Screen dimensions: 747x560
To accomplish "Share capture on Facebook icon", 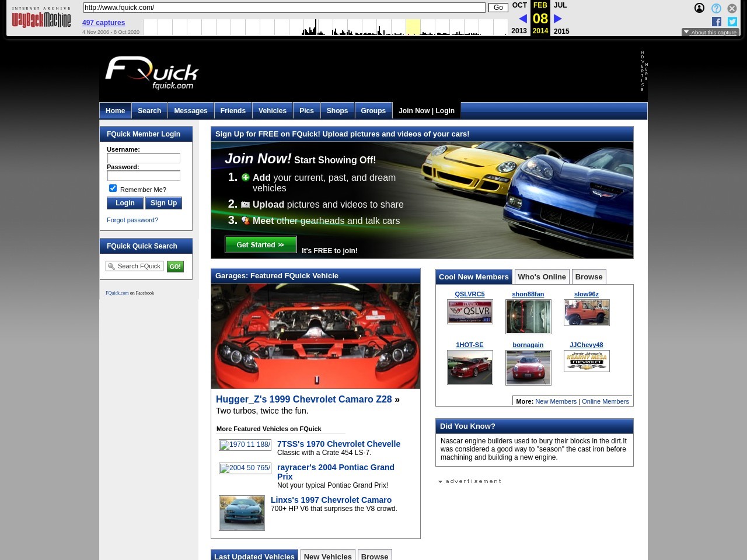I will [717, 22].
